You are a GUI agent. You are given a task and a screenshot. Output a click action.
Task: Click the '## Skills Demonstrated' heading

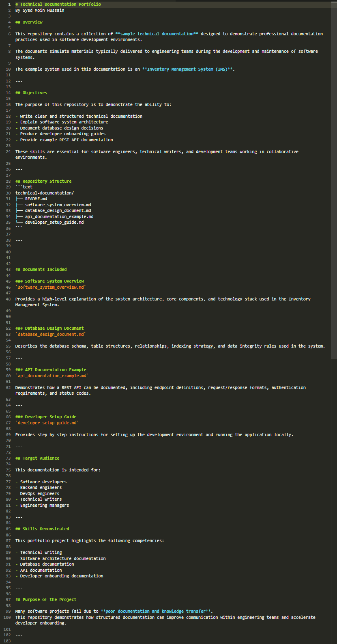(x=42, y=529)
